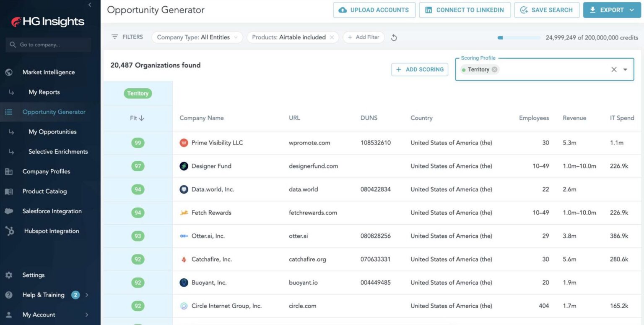Open the Company Type All Entities dropdown

197,37
